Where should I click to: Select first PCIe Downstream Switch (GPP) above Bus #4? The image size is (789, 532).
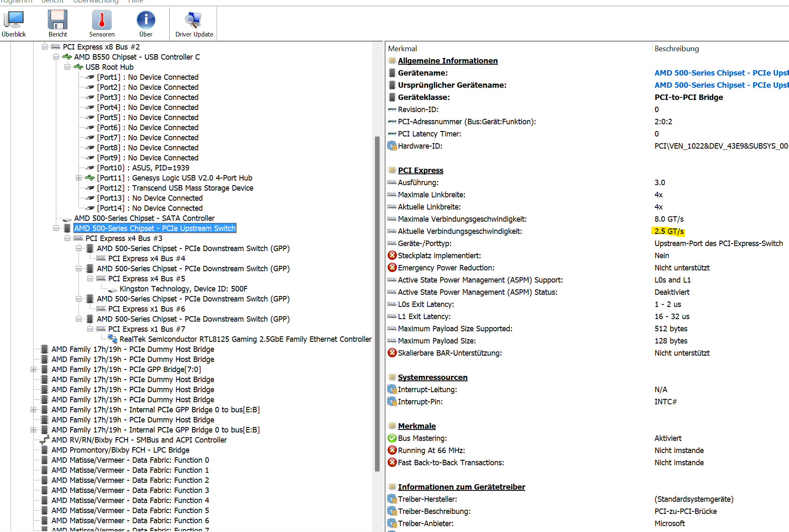tap(193, 248)
